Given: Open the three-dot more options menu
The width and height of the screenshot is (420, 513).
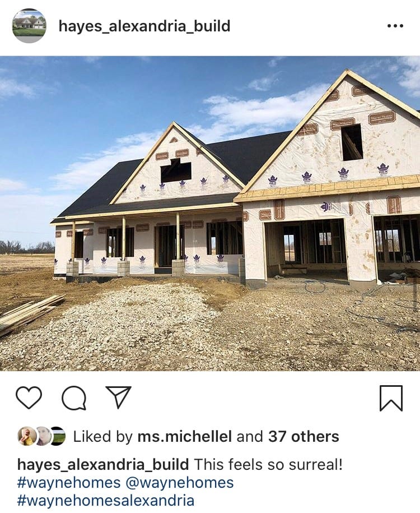Looking at the screenshot, I should coord(395,26).
